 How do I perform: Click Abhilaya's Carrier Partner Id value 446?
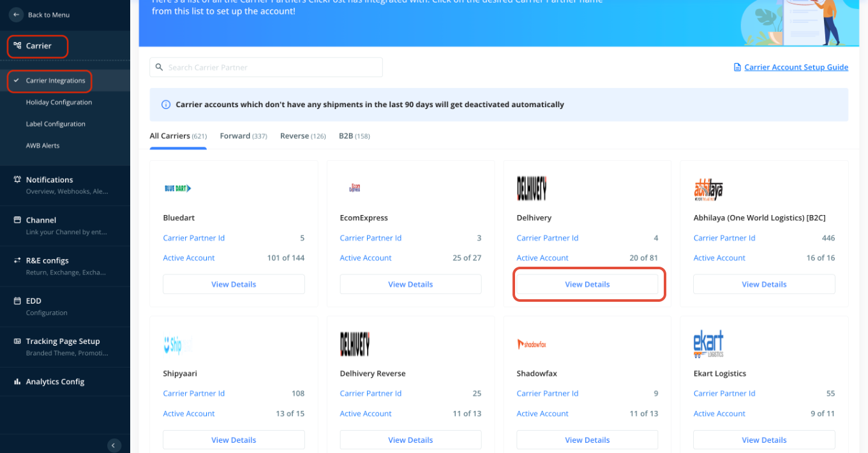point(828,238)
